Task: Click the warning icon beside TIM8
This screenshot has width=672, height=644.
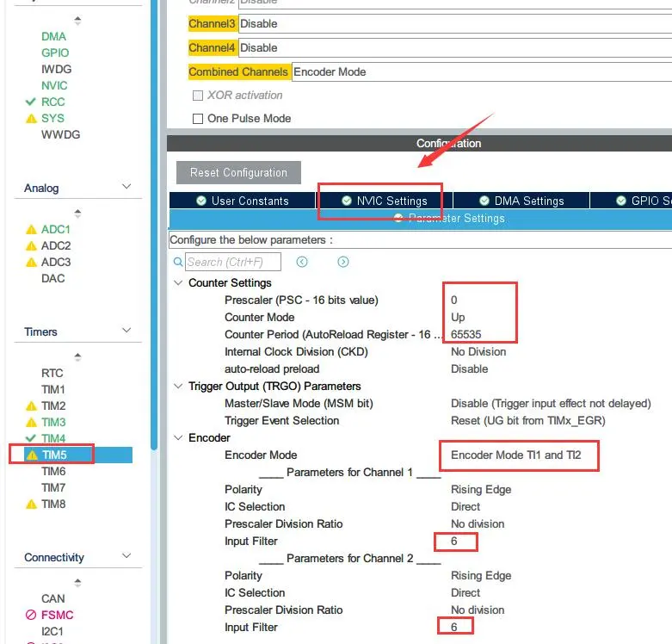Action: coord(32,504)
